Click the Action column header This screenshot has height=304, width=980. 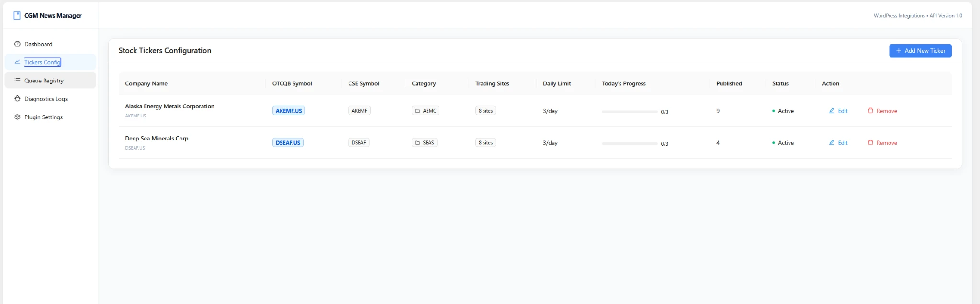pos(831,83)
